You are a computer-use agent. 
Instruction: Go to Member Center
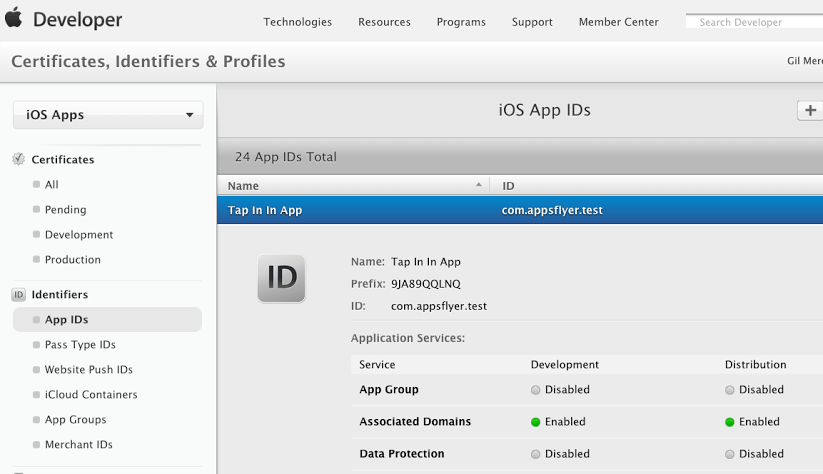tap(619, 22)
